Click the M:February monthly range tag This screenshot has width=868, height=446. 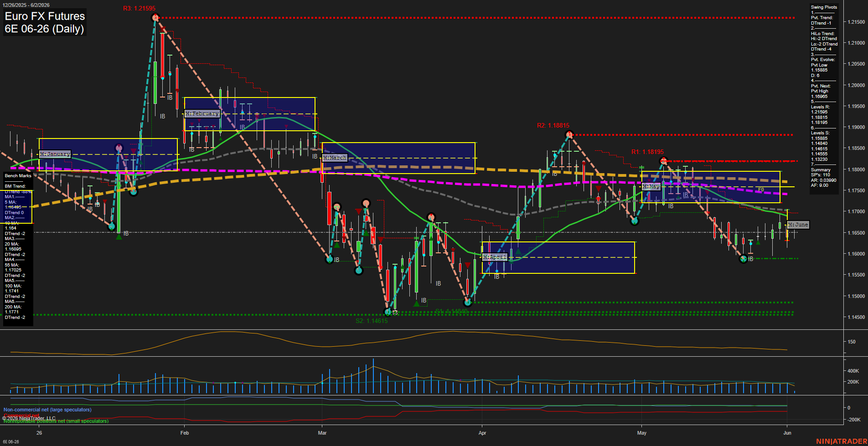tap(202, 113)
